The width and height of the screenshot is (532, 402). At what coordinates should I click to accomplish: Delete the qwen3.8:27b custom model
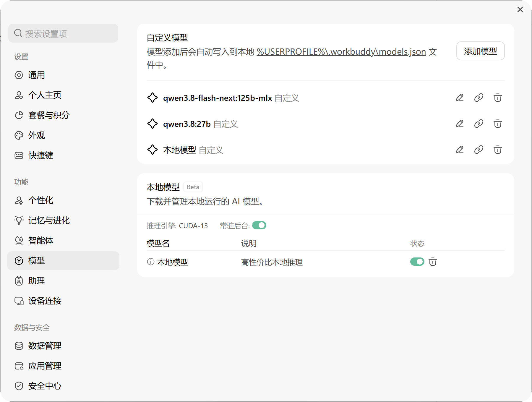tap(498, 124)
